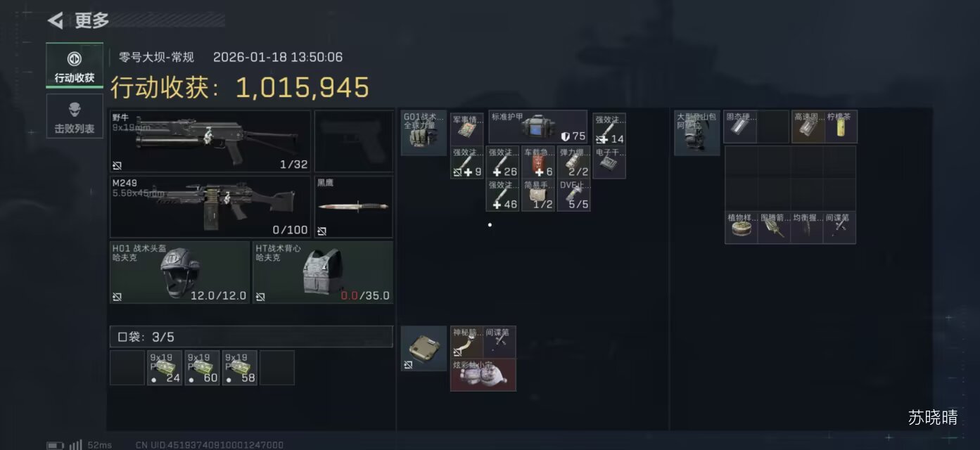The width and height of the screenshot is (980, 450).
Task: Go back using the 更多 arrow
Action: pyautogui.click(x=56, y=20)
